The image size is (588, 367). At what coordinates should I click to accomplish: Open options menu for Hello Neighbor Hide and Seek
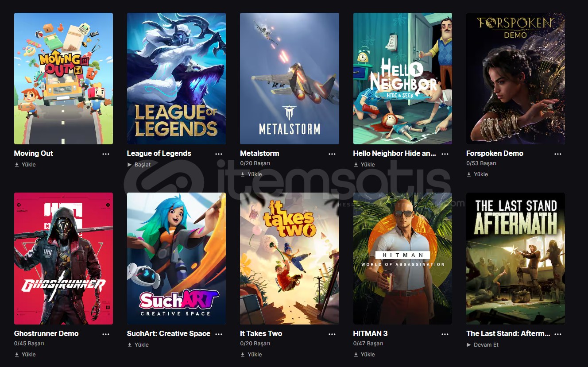pyautogui.click(x=445, y=154)
